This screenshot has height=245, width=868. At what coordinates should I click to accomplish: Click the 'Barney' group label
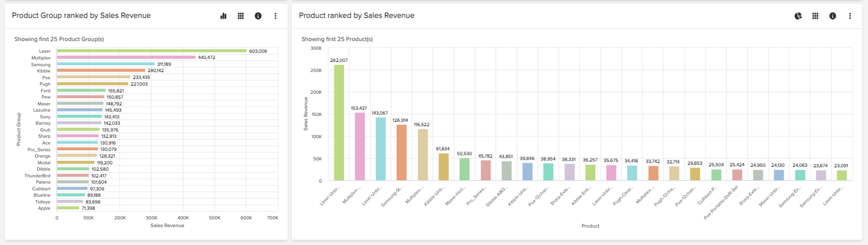point(43,123)
